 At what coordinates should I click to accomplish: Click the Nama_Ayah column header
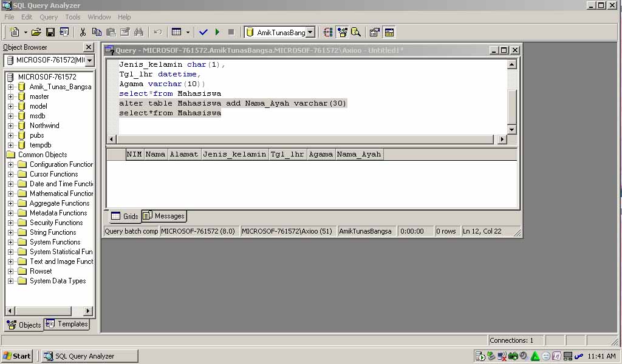(359, 155)
